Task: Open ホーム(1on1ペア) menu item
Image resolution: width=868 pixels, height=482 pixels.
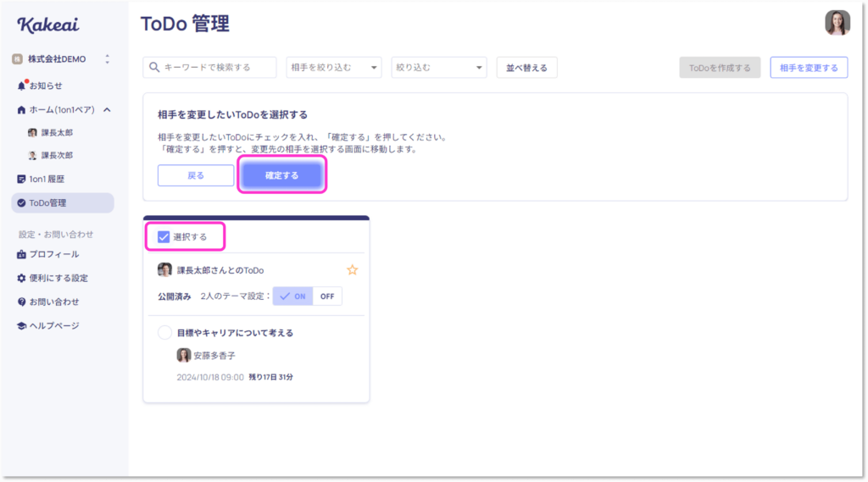Action: click(x=63, y=110)
